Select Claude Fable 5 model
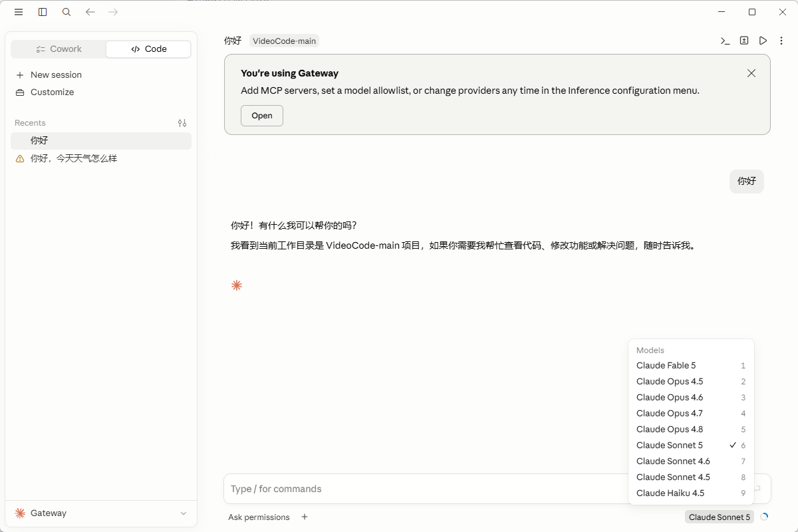Viewport: 798px width, 532px height. tap(691, 365)
